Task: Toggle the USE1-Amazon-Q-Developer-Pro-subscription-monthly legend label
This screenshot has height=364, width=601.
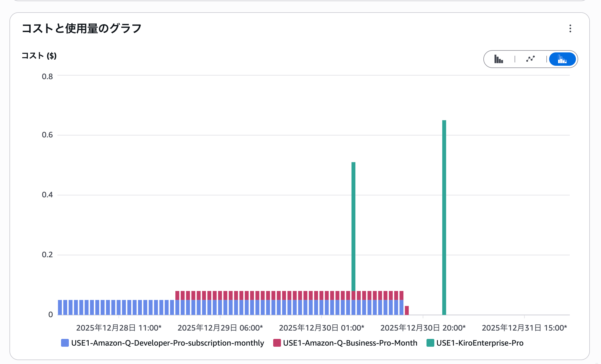Action: click(x=167, y=343)
